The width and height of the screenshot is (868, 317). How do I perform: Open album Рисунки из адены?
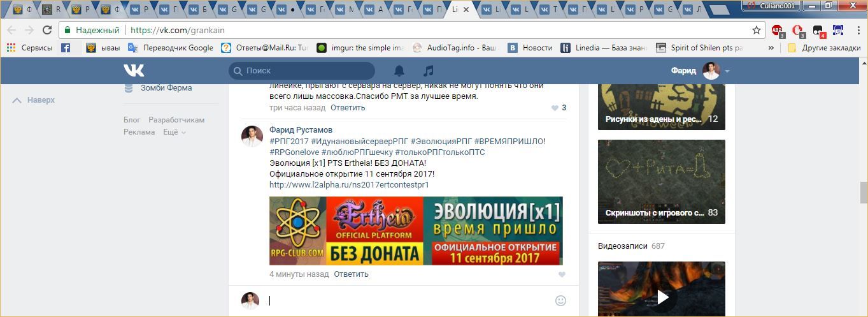(x=662, y=107)
